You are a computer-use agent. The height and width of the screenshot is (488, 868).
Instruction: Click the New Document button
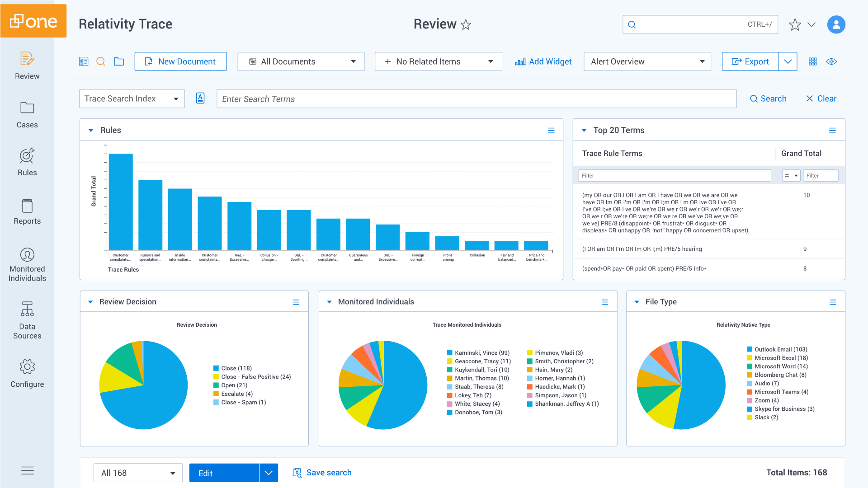tap(180, 61)
